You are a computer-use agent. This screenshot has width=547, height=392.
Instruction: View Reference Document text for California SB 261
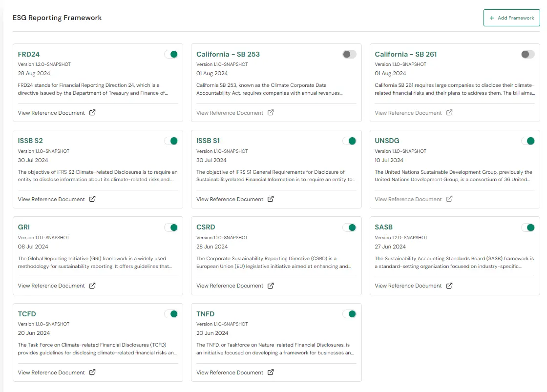[x=408, y=113]
